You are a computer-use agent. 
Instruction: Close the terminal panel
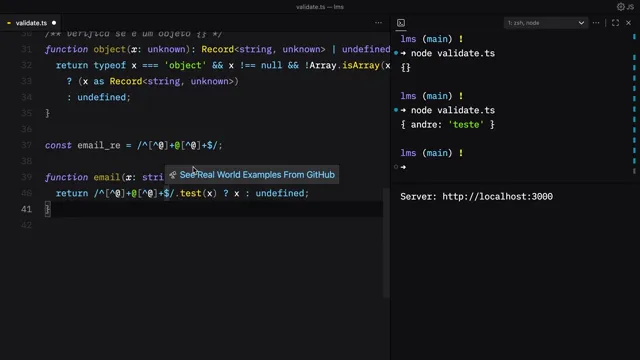[x=629, y=23]
